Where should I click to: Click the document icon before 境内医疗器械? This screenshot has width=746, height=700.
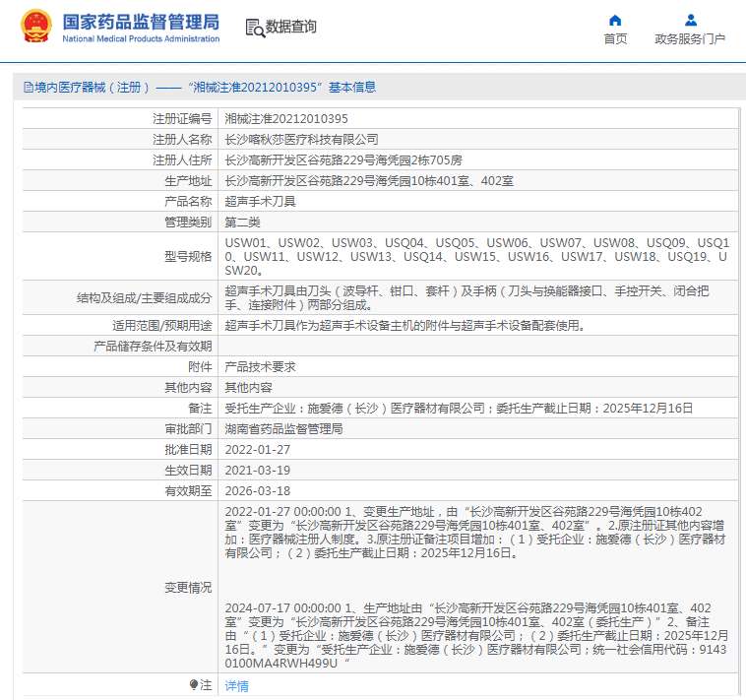click(x=29, y=87)
